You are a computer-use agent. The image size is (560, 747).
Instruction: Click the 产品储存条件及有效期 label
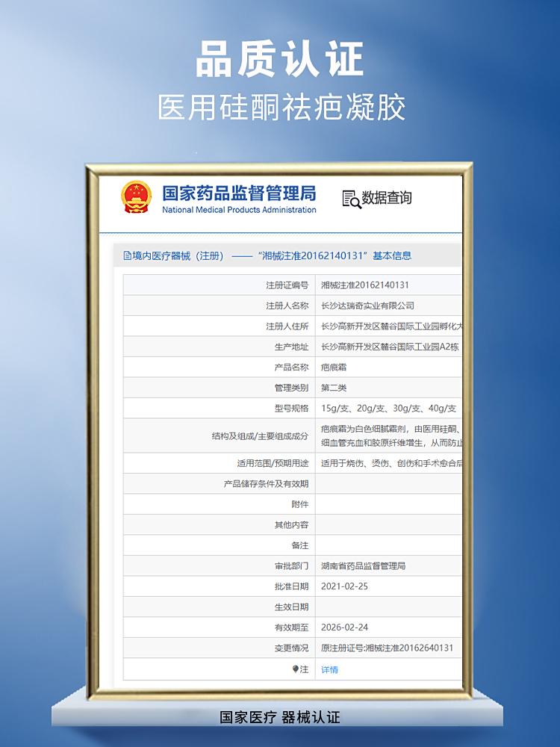click(267, 484)
